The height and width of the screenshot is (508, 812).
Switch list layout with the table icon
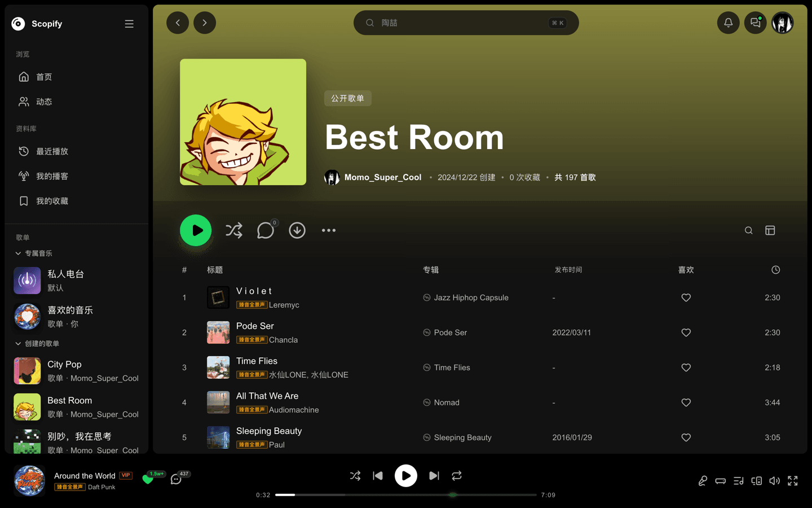coord(770,230)
